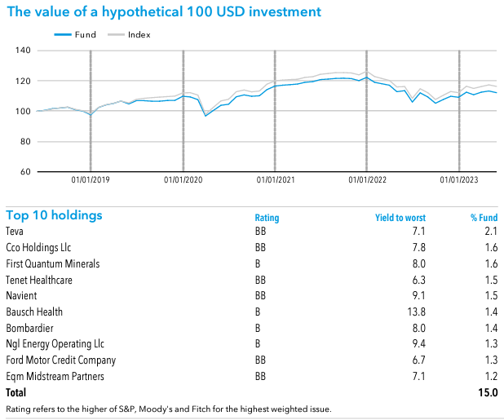This screenshot has width=504, height=420.
Task: Click Teva's % Fund value 2.1
Action: (x=491, y=231)
